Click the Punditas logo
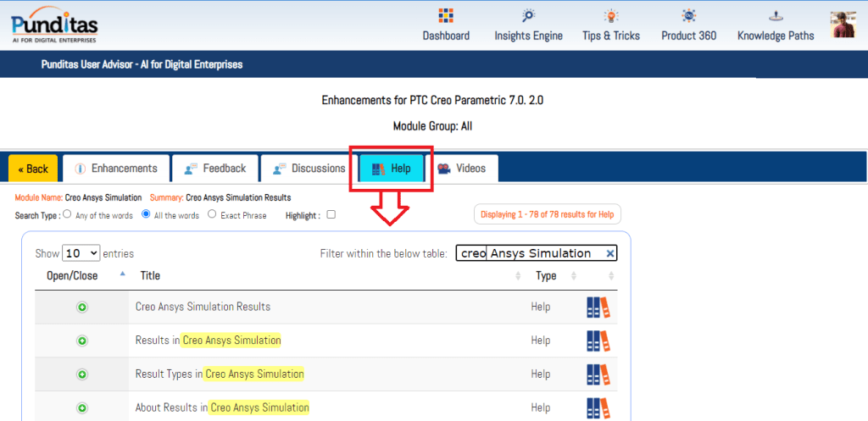868x421 pixels. tap(55, 25)
